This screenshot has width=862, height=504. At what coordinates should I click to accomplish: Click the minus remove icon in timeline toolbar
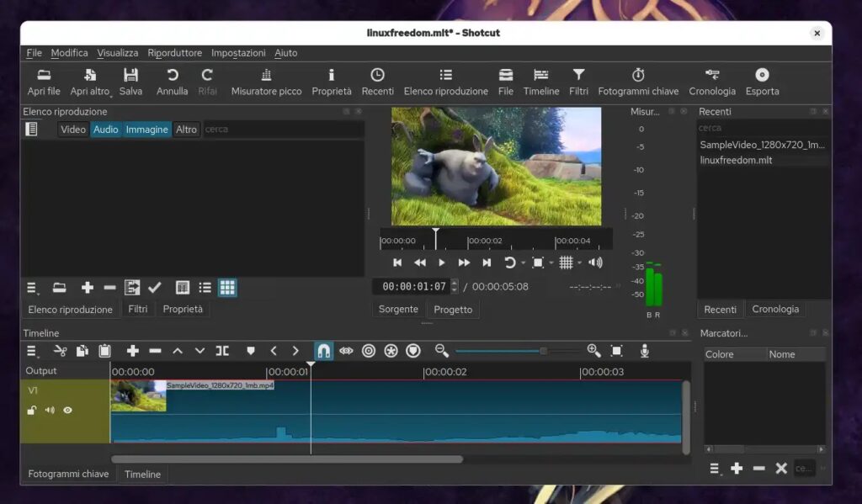point(155,351)
